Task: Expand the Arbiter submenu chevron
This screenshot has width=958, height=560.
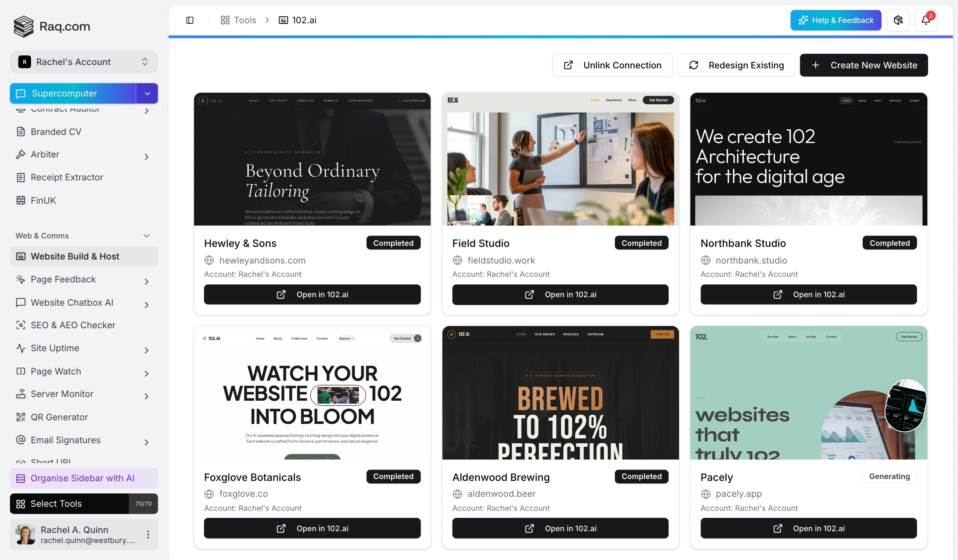Action: click(146, 156)
